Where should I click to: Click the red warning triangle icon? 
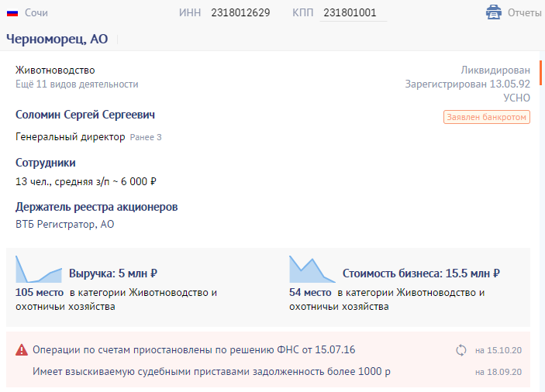point(22,349)
